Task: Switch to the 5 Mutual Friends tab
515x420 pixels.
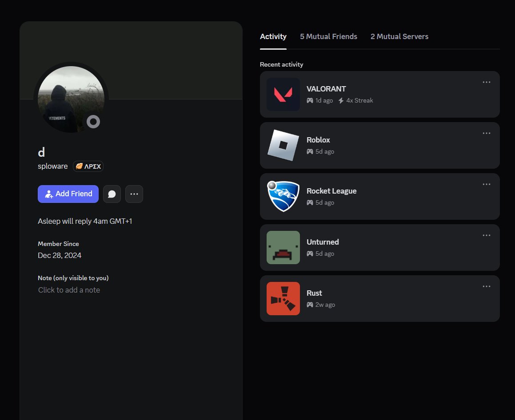Action: (328, 36)
